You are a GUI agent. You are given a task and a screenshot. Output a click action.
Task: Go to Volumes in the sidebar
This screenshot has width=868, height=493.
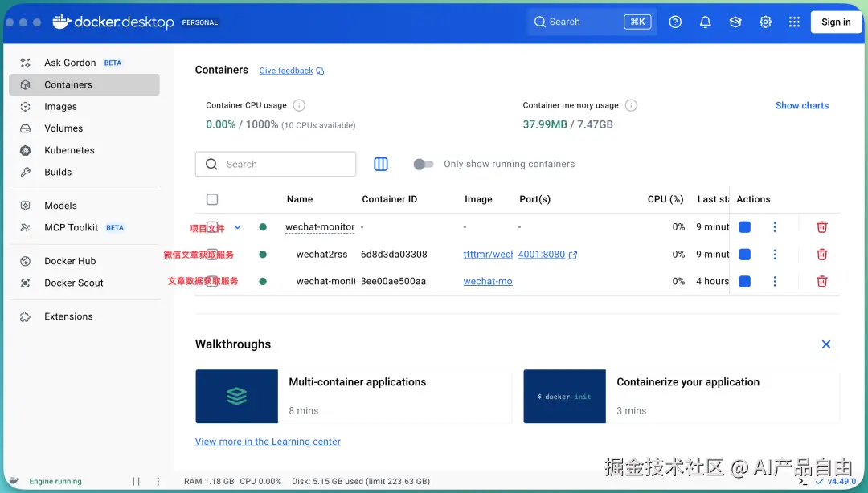click(84, 128)
